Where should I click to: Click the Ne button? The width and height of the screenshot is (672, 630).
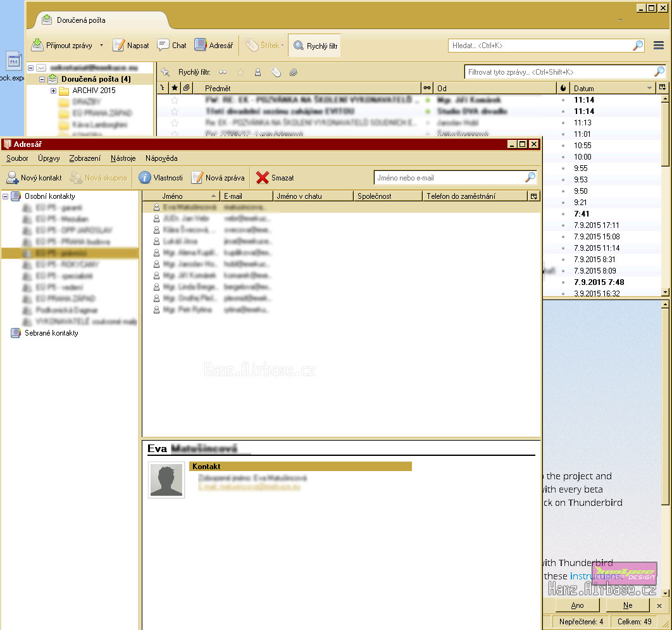click(628, 605)
